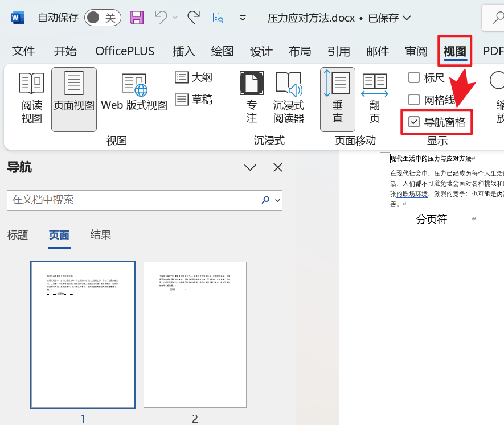This screenshot has height=425, width=504.
Task: Turn on 自动保存 (AutoSave)
Action: tap(101, 18)
